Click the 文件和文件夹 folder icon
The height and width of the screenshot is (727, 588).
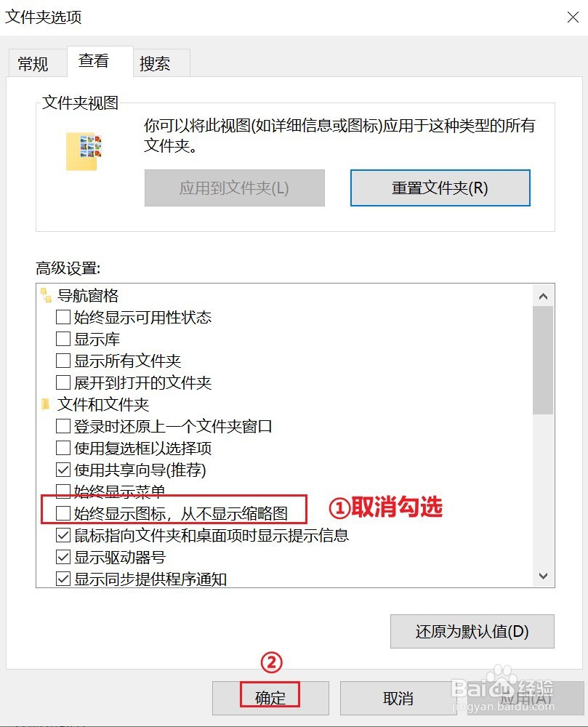(45, 404)
